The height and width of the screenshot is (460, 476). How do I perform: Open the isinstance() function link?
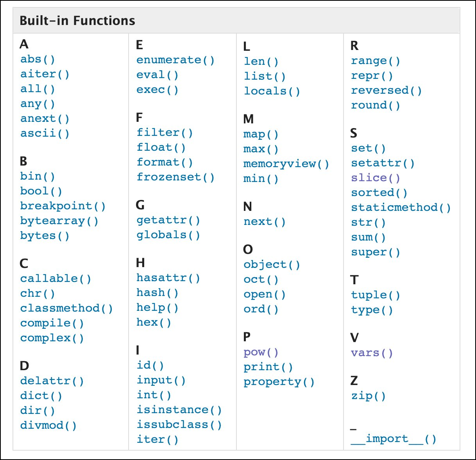[x=179, y=410]
